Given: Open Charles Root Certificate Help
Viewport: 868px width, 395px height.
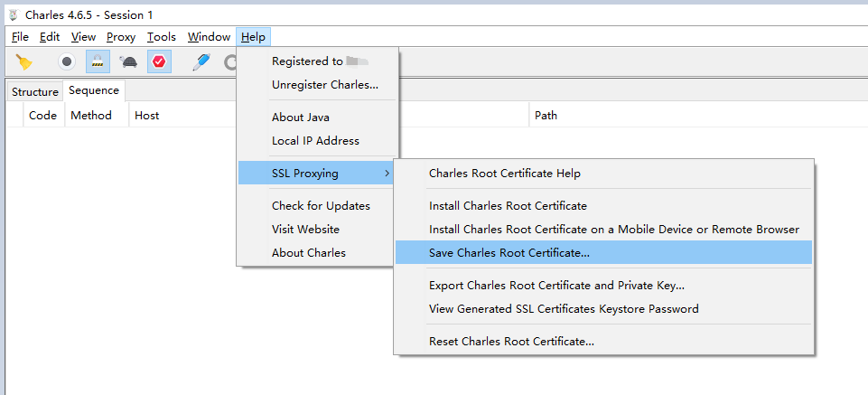Looking at the screenshot, I should [x=604, y=174].
